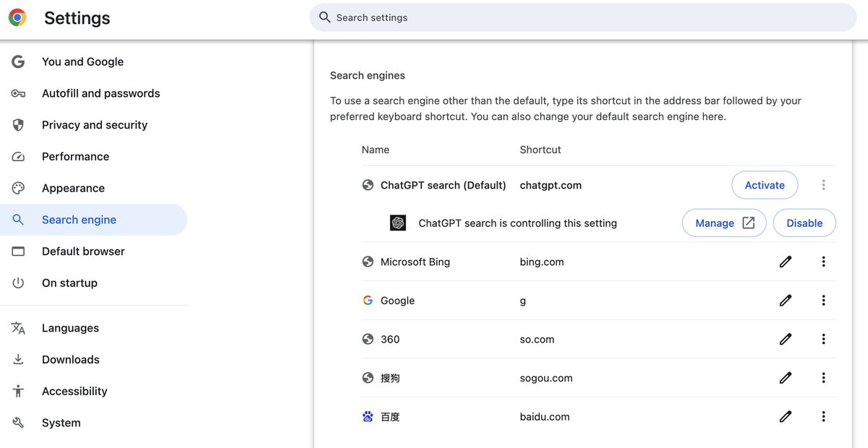Viewport: 868px width, 448px height.
Task: Click the chatgpt.com shortcut text
Action: click(550, 185)
